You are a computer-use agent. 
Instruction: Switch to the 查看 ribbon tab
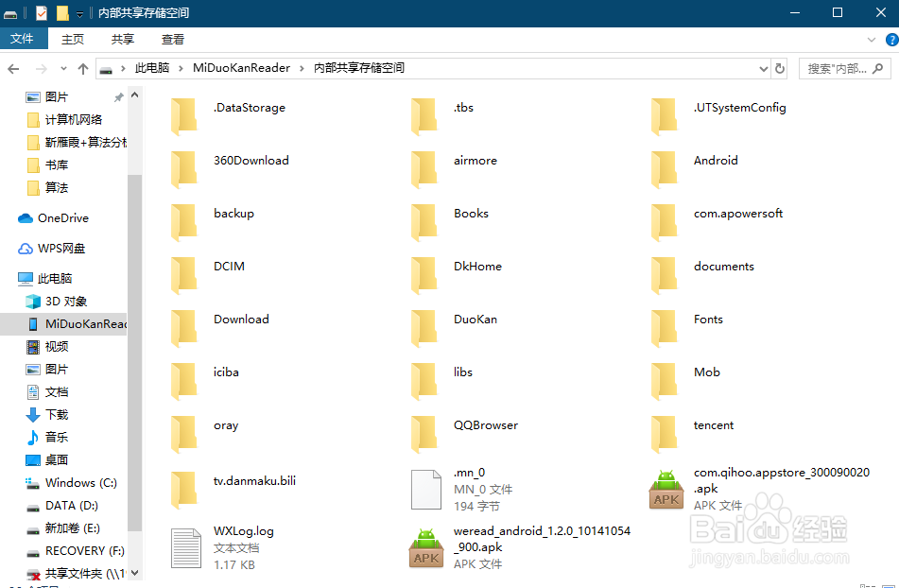tap(173, 39)
